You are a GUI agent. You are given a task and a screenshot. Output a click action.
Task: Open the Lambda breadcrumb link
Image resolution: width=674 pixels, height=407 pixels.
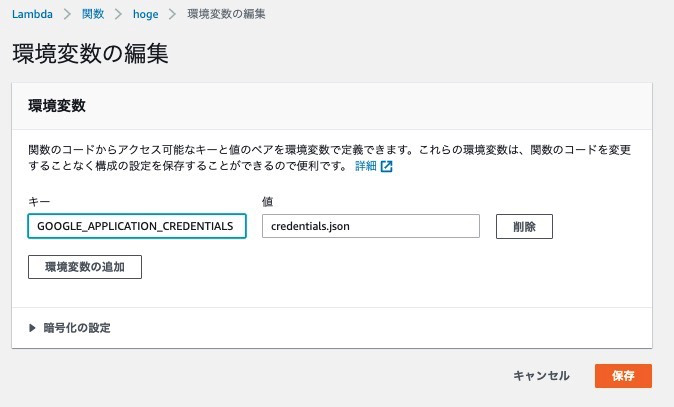pyautogui.click(x=32, y=14)
